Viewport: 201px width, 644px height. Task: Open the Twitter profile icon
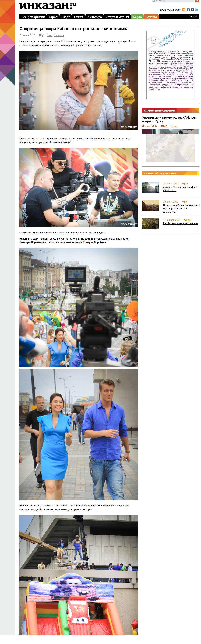pos(197,10)
